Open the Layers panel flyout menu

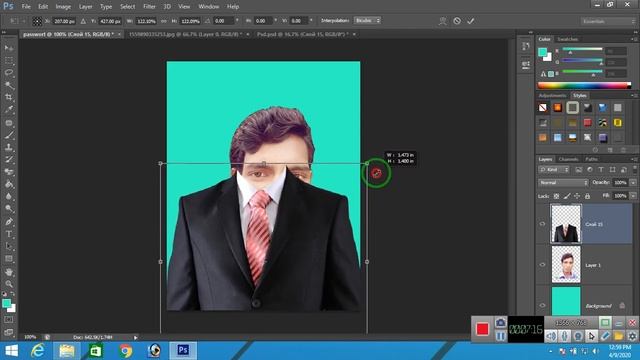pyautogui.click(x=634, y=159)
